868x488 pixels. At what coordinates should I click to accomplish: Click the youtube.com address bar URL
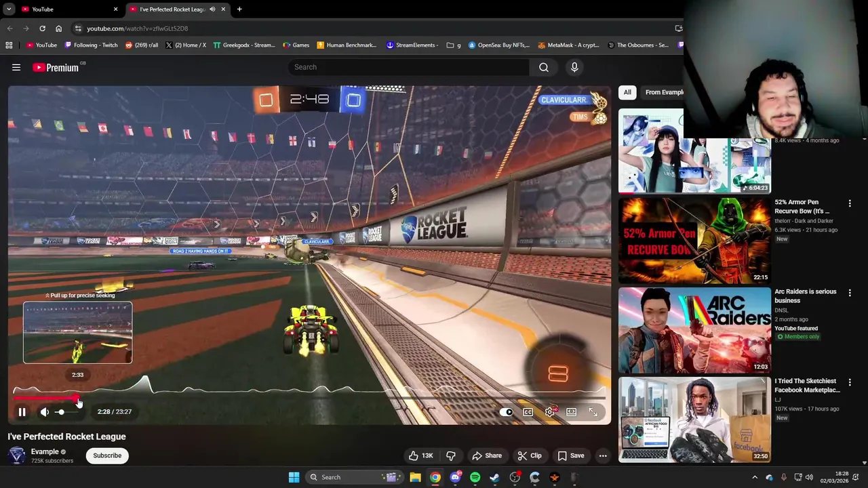137,28
